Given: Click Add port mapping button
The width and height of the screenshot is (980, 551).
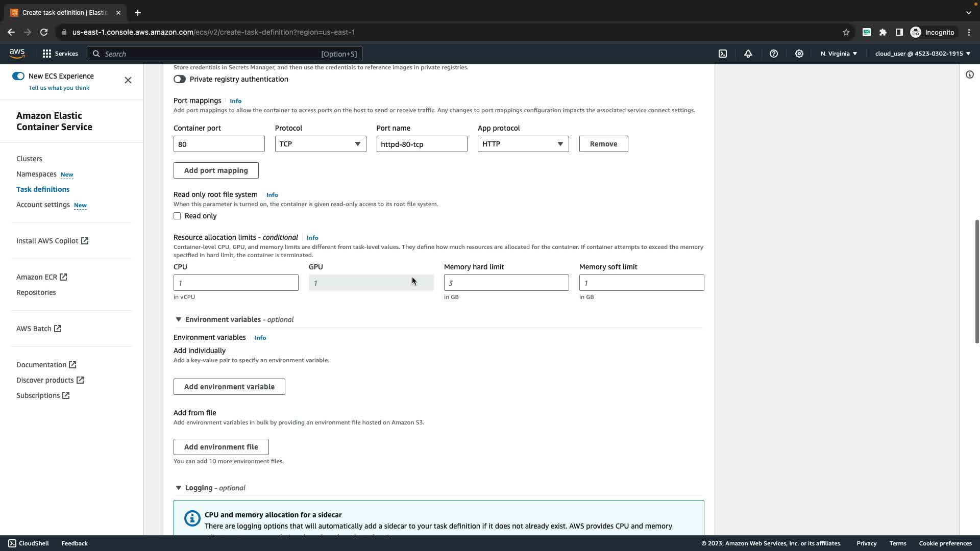Looking at the screenshot, I should tap(216, 170).
